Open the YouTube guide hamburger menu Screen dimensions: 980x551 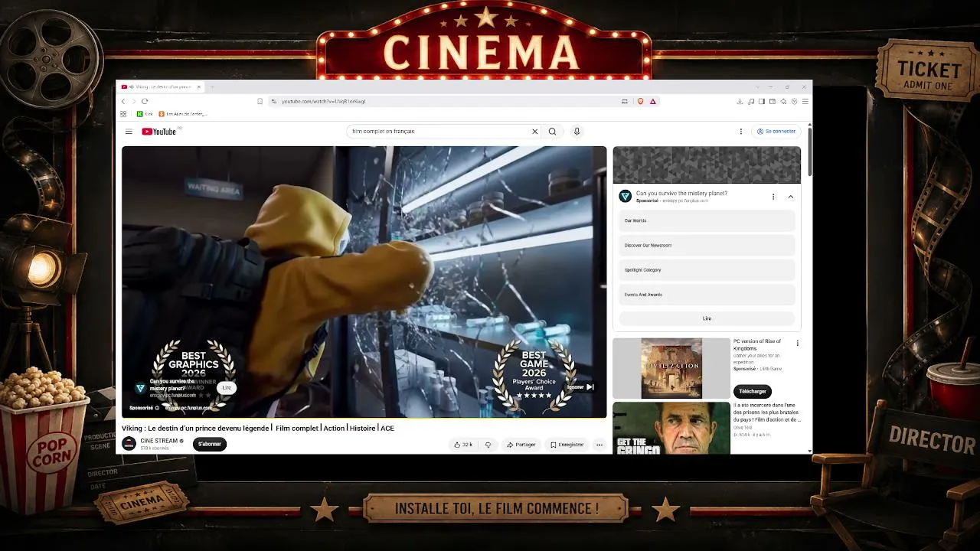(129, 132)
